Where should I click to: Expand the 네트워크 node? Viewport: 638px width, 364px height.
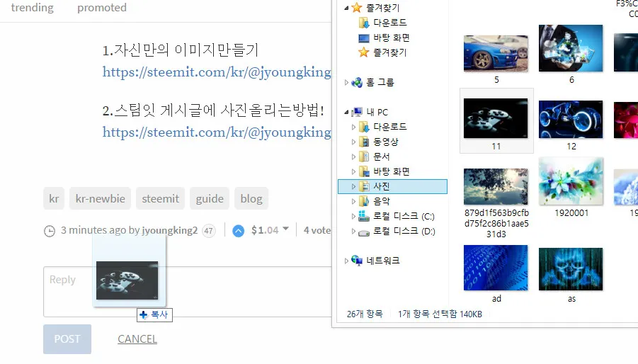coord(346,261)
